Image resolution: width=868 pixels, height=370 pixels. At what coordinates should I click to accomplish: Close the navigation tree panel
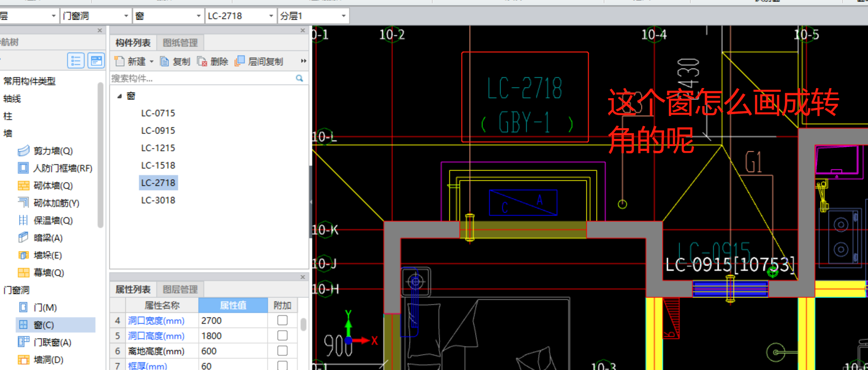point(100,30)
